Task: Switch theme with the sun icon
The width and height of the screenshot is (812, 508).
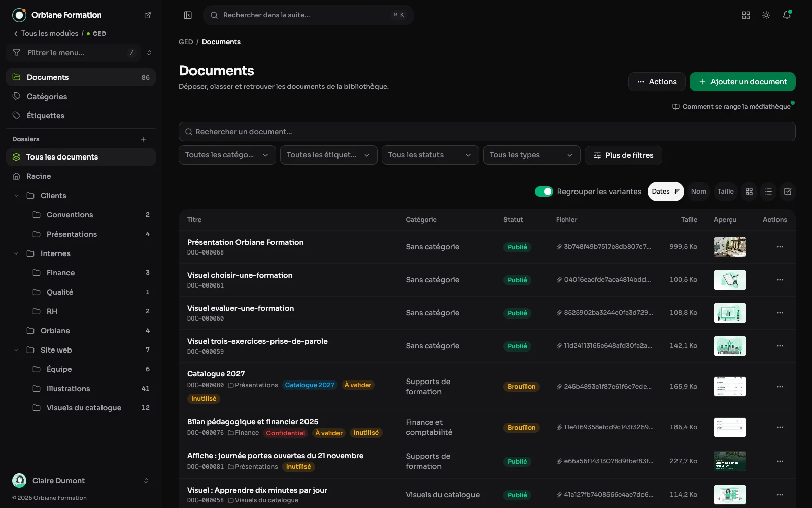Action: coord(766,15)
